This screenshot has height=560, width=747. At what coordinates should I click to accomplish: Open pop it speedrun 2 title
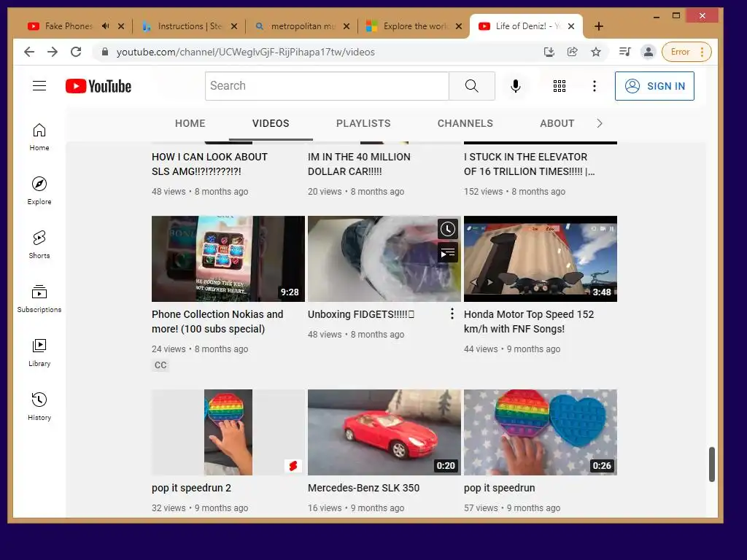pos(192,488)
